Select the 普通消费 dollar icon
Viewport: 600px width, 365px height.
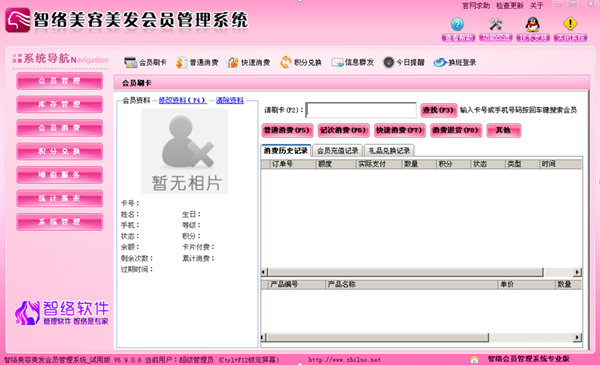181,62
